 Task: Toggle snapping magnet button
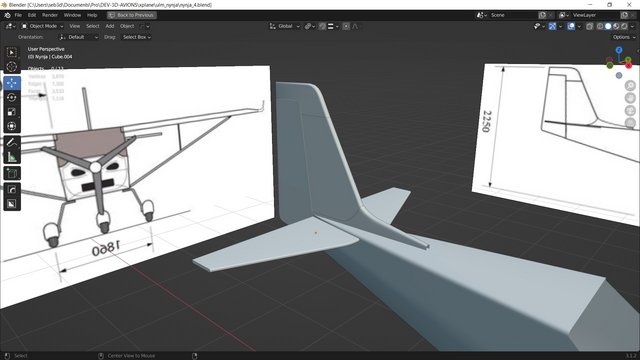(x=322, y=26)
